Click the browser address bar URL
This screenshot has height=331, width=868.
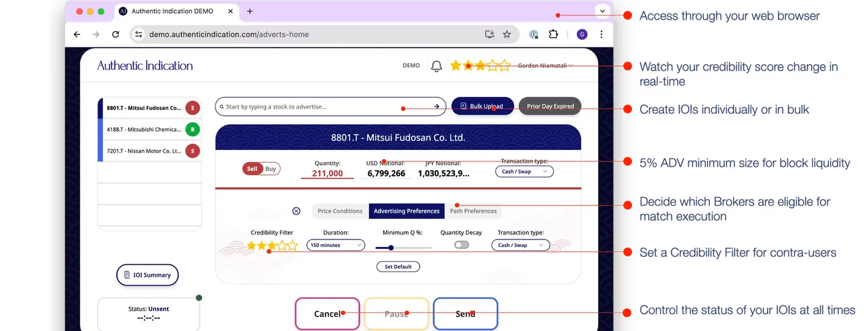pyautogui.click(x=229, y=35)
